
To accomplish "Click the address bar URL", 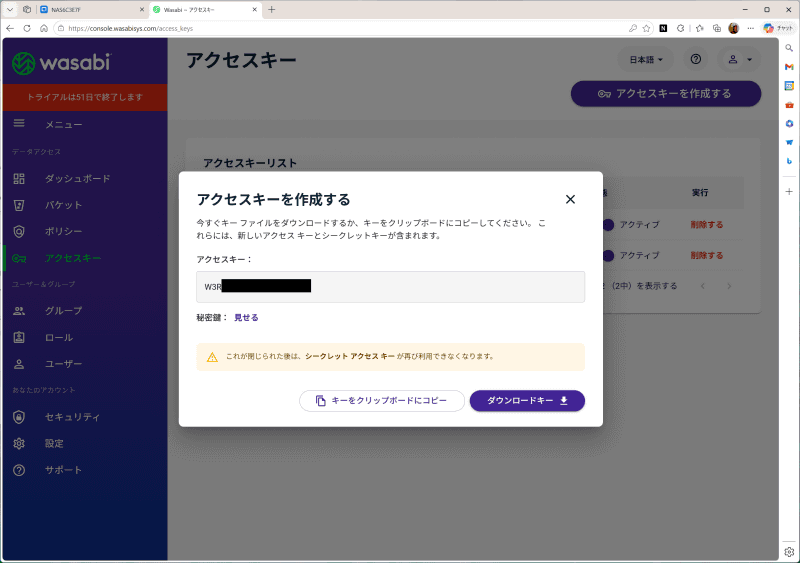I will (x=131, y=29).
